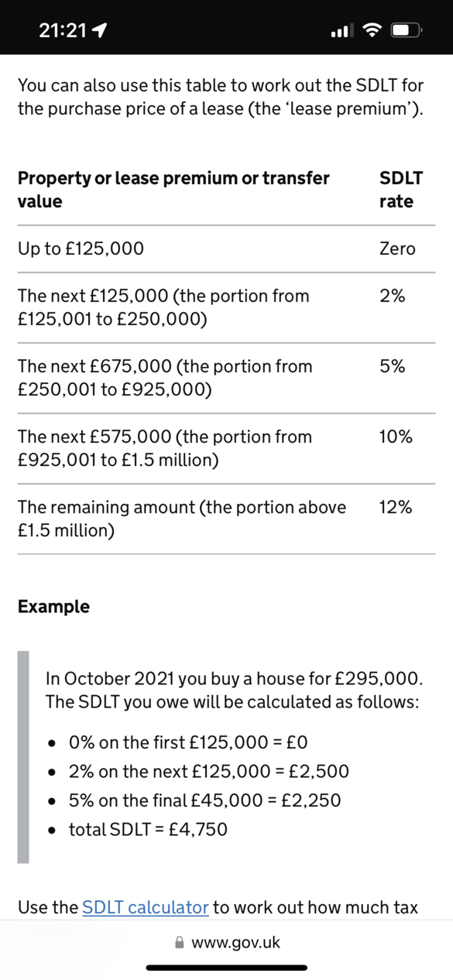Image resolution: width=453 pixels, height=980 pixels.
Task: Tap the home indicator bar at bottom
Action: 227,967
